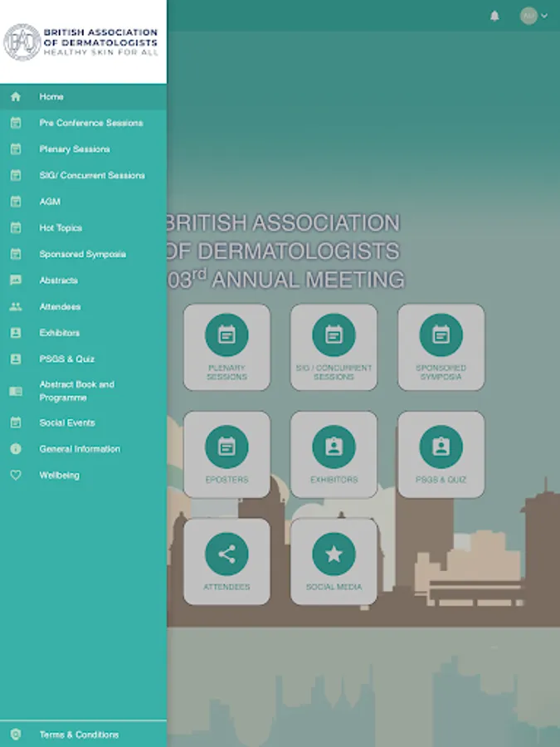Open the Attendees tile with share icon
The width and height of the screenshot is (560, 747).
(x=226, y=562)
